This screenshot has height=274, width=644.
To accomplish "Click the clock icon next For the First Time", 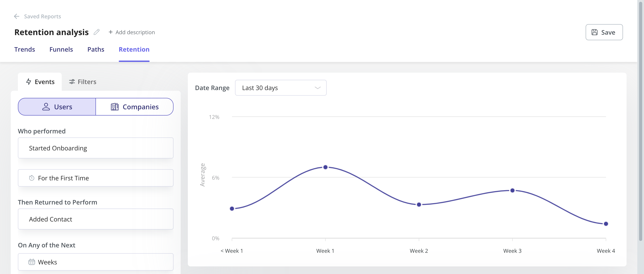I will tap(31, 177).
